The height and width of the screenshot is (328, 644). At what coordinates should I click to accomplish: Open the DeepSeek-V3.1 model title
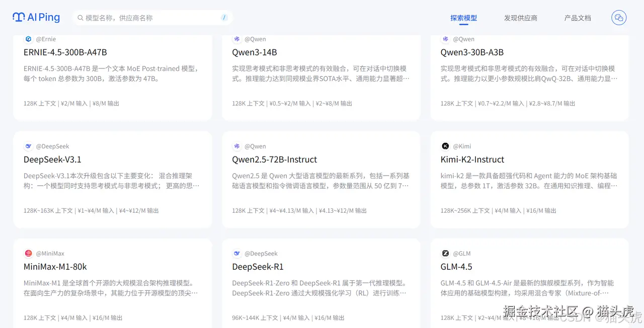(52, 159)
